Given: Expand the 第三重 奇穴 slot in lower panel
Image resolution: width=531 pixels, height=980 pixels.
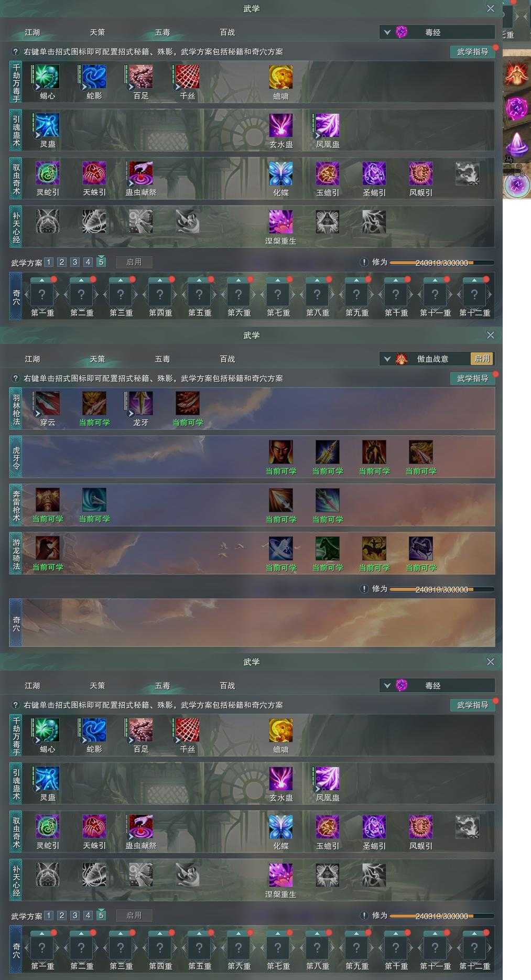Looking at the screenshot, I should pyautogui.click(x=121, y=948).
